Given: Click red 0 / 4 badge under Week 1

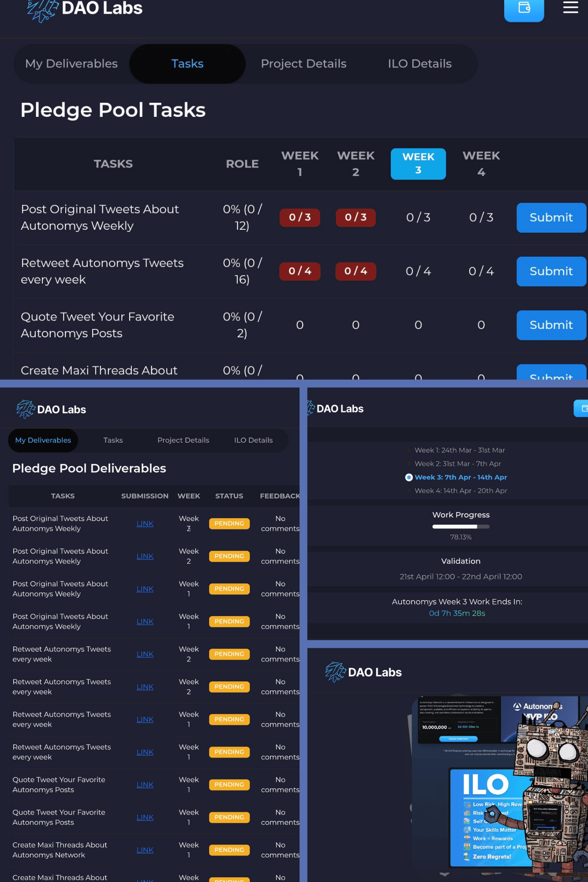Looking at the screenshot, I should pos(300,271).
